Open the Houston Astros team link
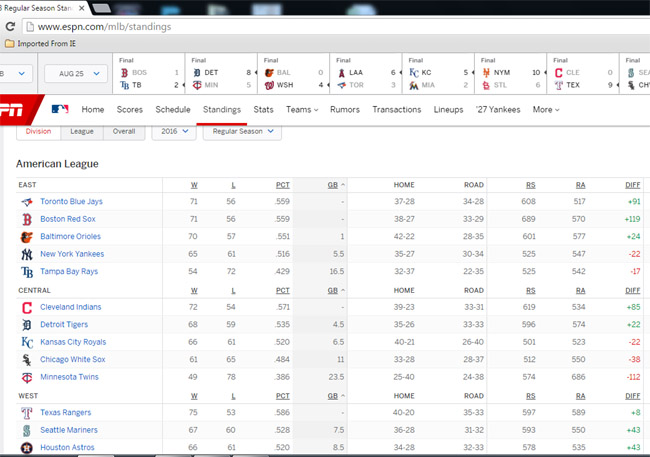Image resolution: width=650 pixels, height=457 pixels. [x=67, y=447]
